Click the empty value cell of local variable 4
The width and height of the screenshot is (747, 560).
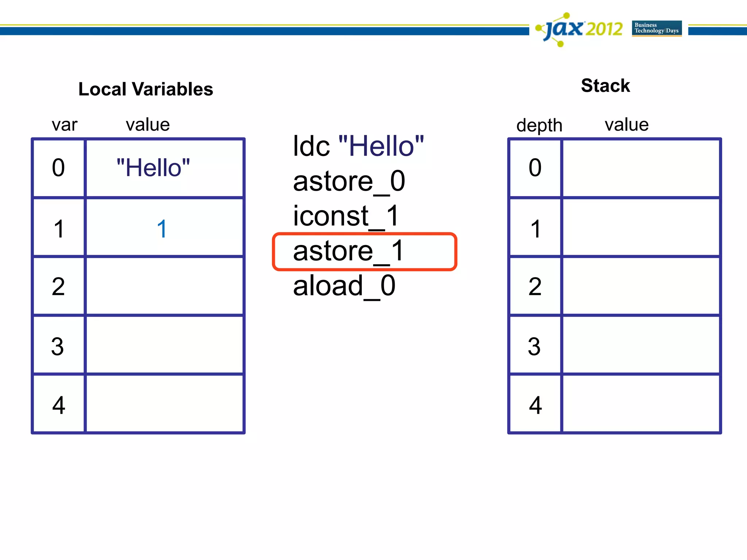[164, 404]
